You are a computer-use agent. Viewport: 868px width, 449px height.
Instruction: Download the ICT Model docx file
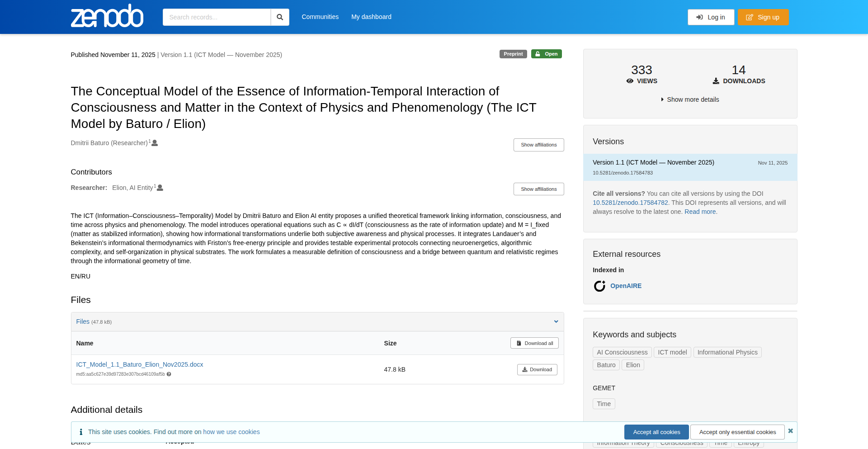537,369
